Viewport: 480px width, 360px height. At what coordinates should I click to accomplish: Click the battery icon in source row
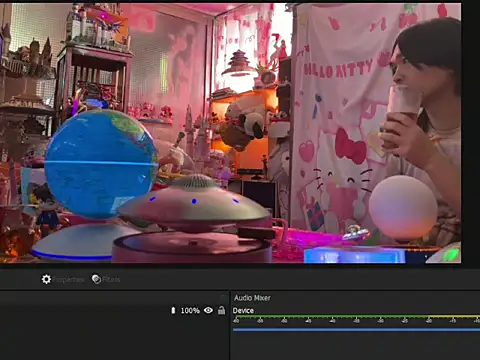(x=173, y=310)
